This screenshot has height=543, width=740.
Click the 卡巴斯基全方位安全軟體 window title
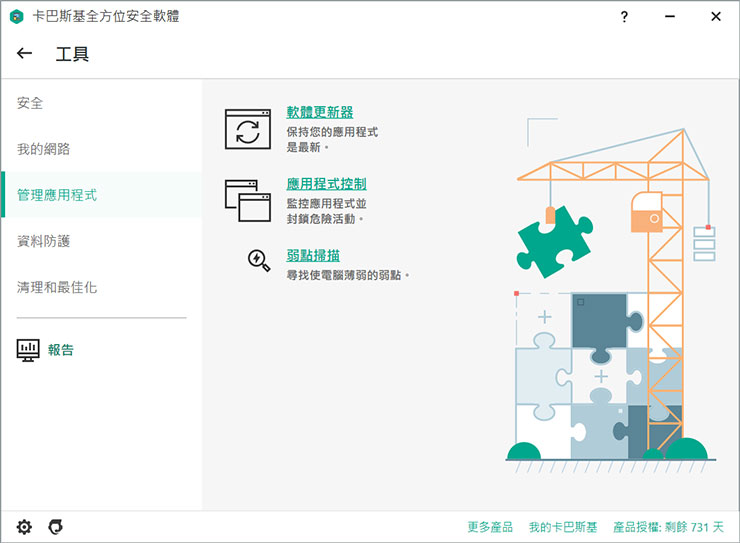106,17
